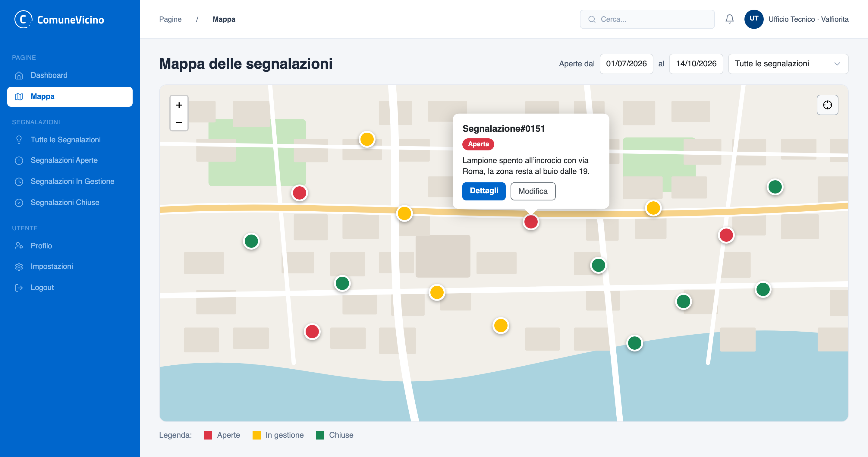Recenter map with the locate crosshair button
868x457 pixels.
(827, 105)
